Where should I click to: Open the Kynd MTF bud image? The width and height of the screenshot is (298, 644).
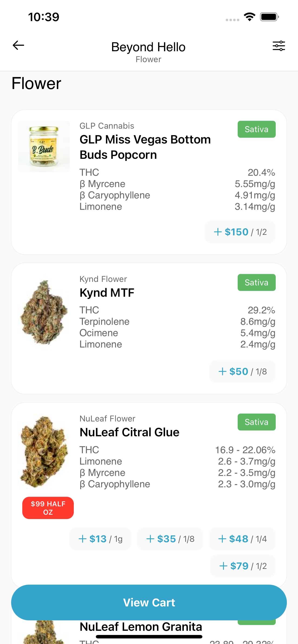click(44, 312)
